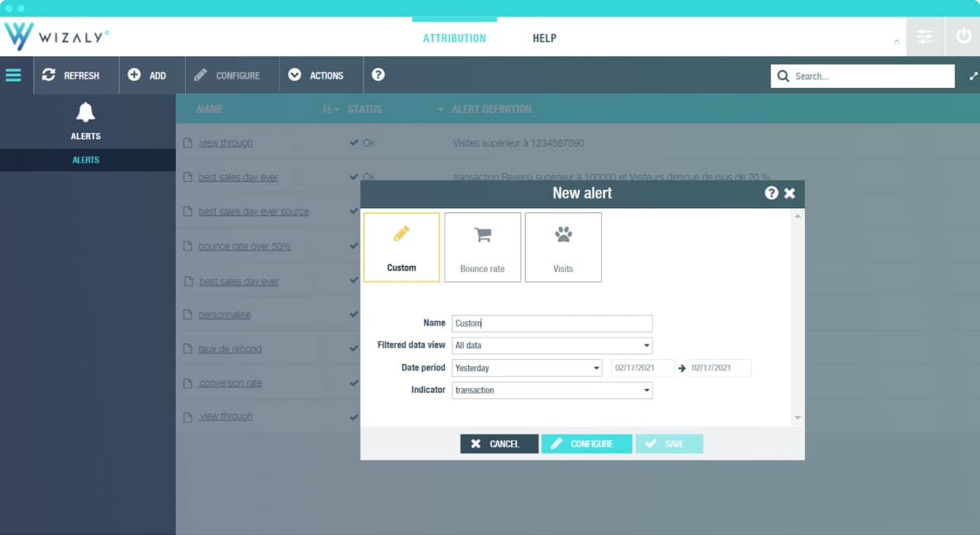
Task: Open the bounce rate over 50% alert
Action: click(x=244, y=247)
